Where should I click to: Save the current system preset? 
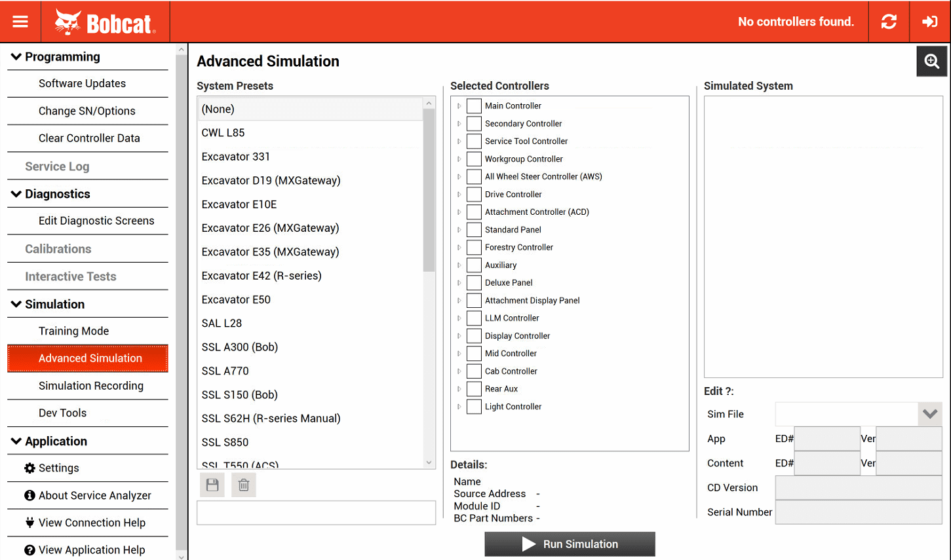[x=212, y=484]
